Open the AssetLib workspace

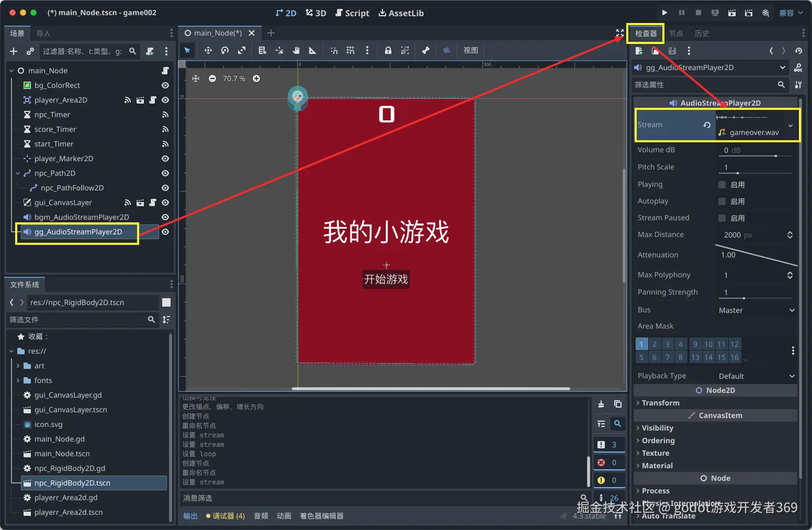(401, 13)
